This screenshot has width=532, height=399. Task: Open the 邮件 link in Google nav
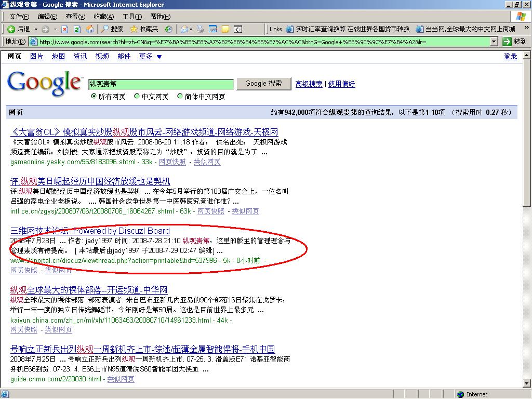point(124,56)
